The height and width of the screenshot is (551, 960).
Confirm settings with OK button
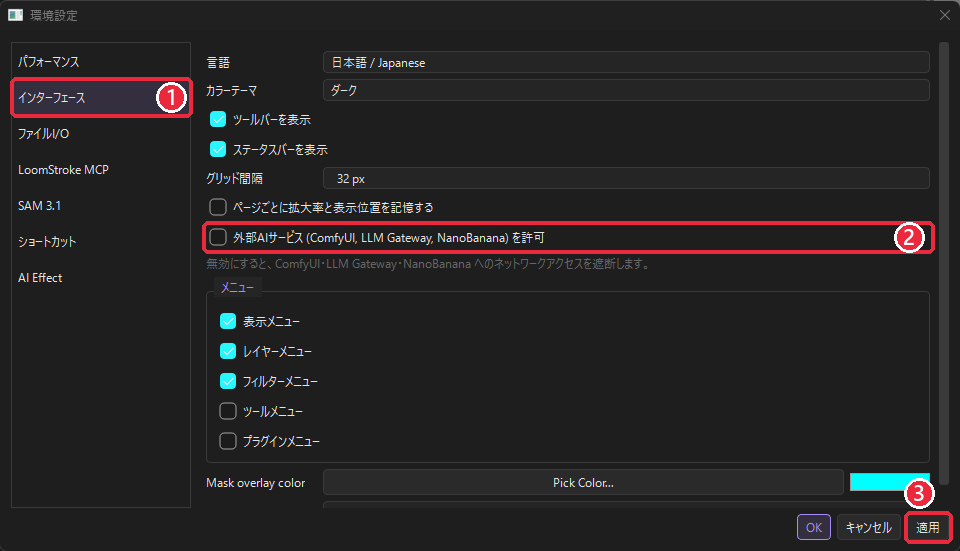(x=814, y=527)
